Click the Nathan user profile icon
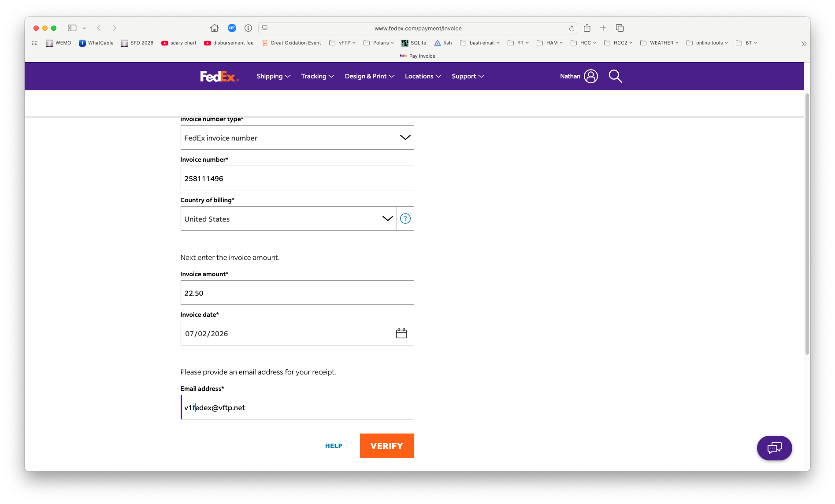The width and height of the screenshot is (835, 504). [591, 76]
